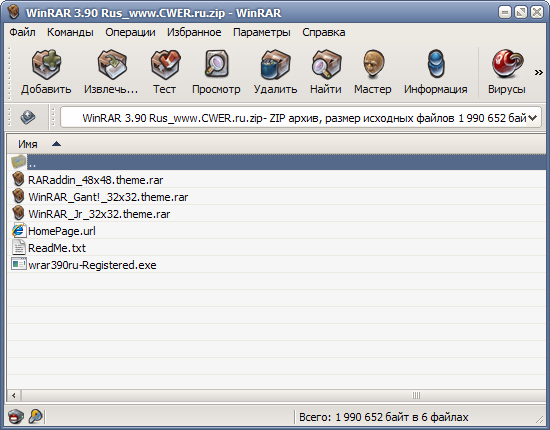Run the Тест archive test icon
The image size is (550, 430).
tap(165, 64)
